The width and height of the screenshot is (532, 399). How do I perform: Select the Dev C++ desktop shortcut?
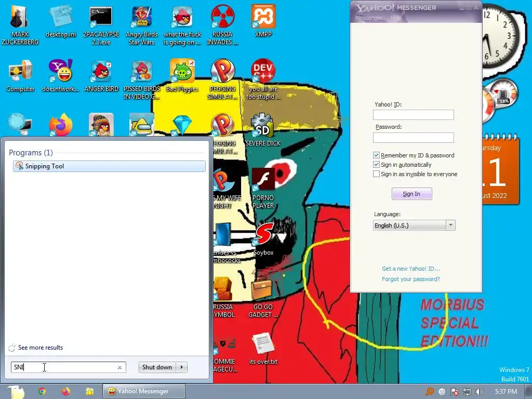(x=263, y=79)
